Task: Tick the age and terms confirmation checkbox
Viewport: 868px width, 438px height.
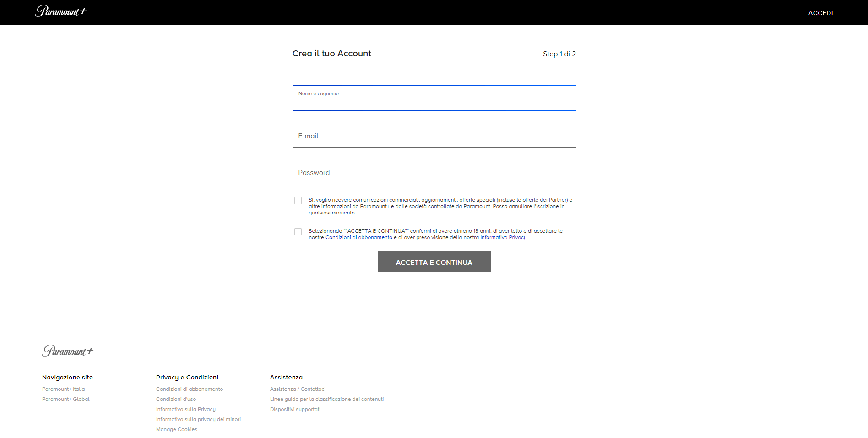Action: (x=298, y=232)
